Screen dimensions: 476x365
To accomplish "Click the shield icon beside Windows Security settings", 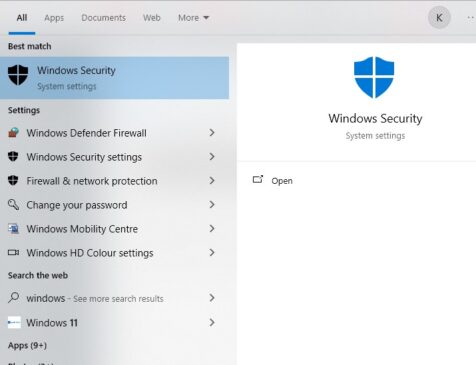I will [x=13, y=156].
